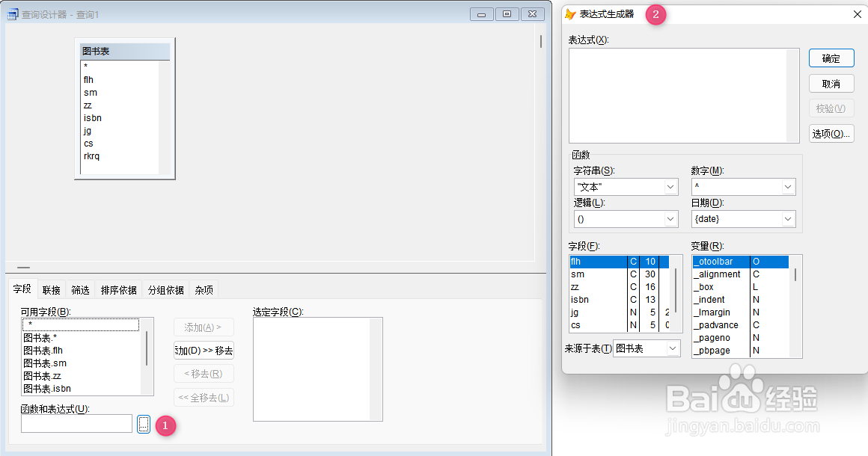Open the 选项(O) dialog

(x=831, y=134)
